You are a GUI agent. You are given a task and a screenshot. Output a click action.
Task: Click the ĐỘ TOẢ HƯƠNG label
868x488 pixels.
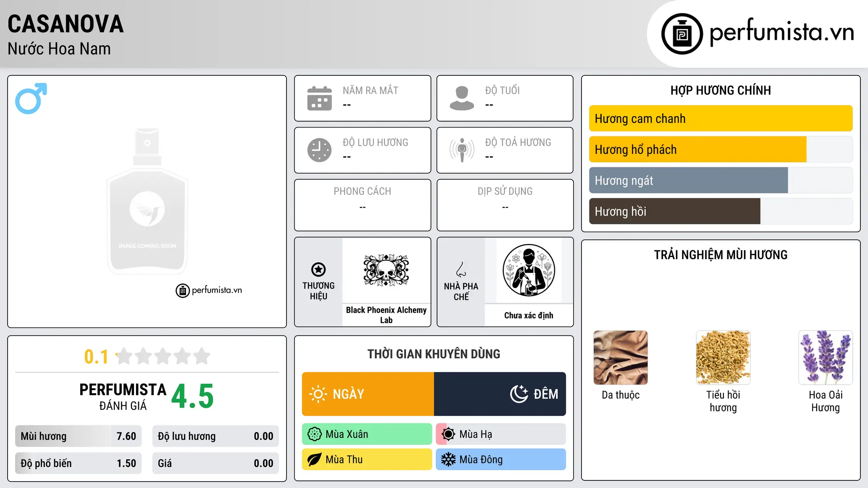coord(518,142)
